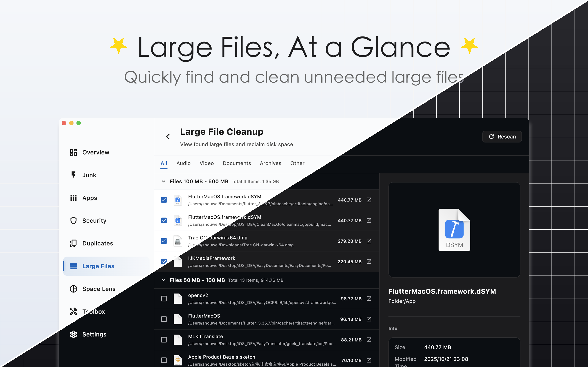Select the Security shield icon in sidebar
The image size is (588, 367).
[x=73, y=220]
